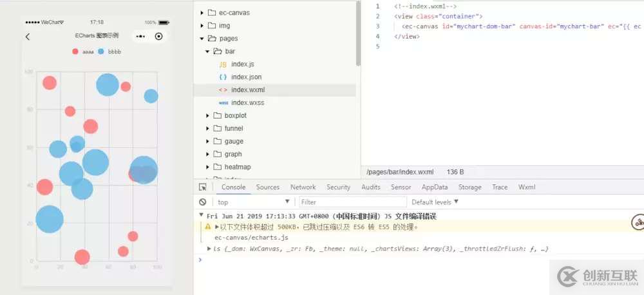Image resolution: width=644 pixels, height=295 pixels.
Task: Collapse the Fri Jun 21 log group
Action: pyautogui.click(x=201, y=215)
